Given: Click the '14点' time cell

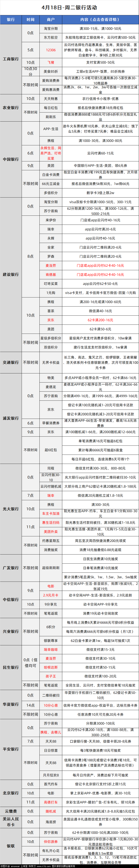Looking at the screenshot, I should [30, 705].
